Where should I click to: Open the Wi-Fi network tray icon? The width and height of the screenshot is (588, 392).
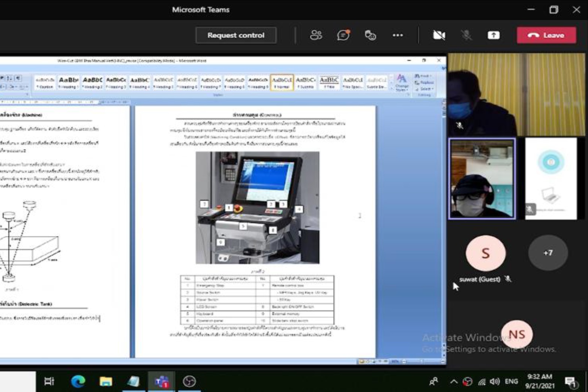coord(482,382)
